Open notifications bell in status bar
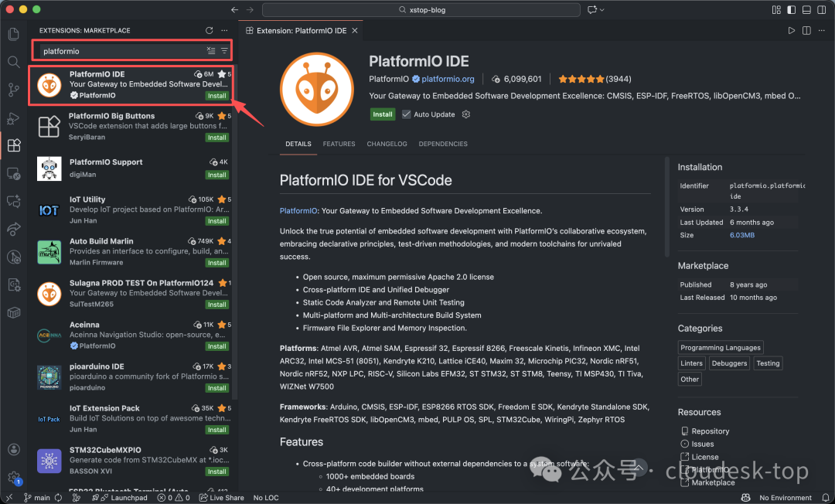Image resolution: width=835 pixels, height=504 pixels. 826,498
